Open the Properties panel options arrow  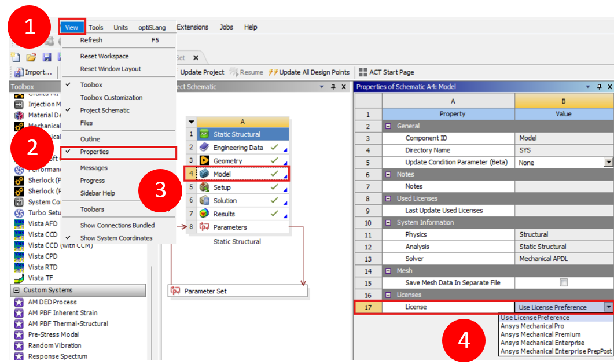tap(588, 86)
